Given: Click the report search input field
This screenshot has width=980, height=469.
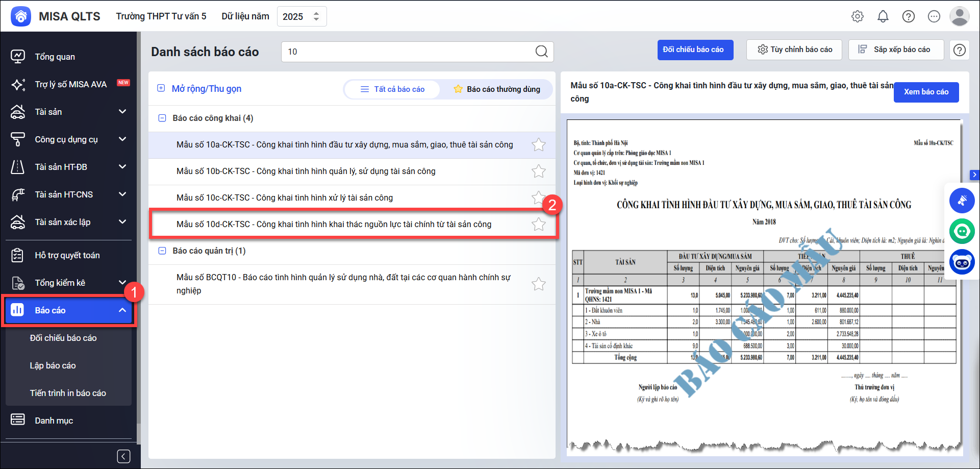Looking at the screenshot, I should coord(408,52).
